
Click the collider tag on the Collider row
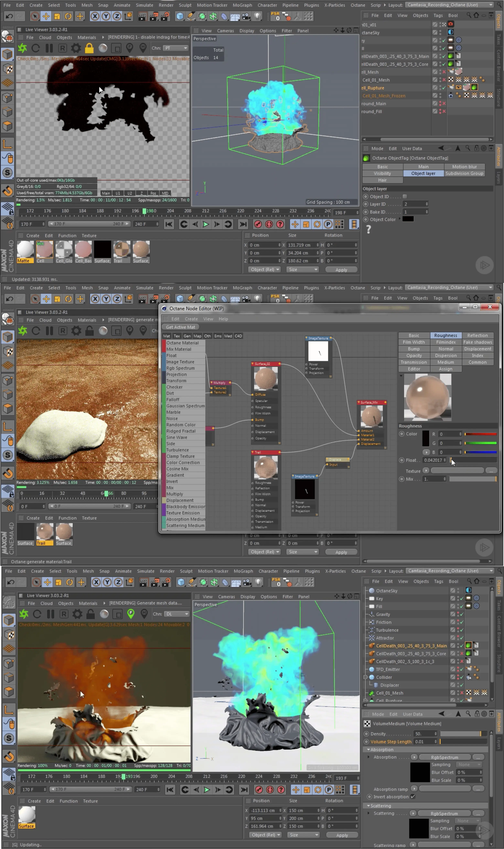pos(469,677)
